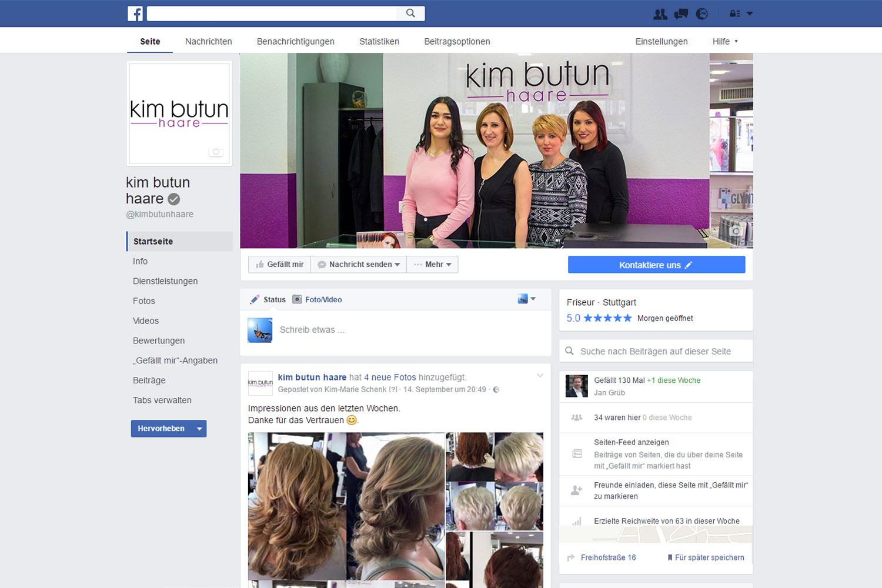Switch to the Seite tab
Viewport: 882px width, 588px height.
point(150,41)
